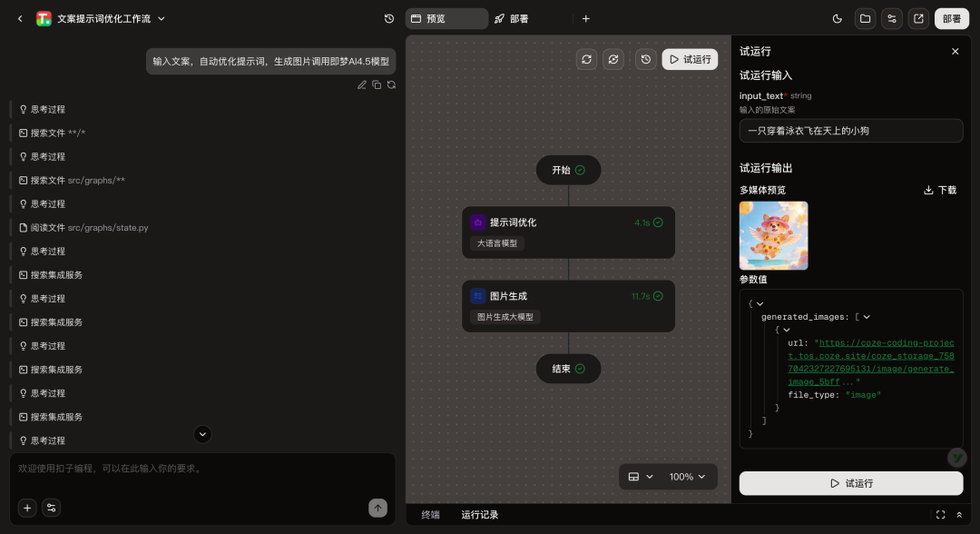Viewport: 980px width, 534px height.
Task: Open the run history clock icon on canvas
Action: click(645, 59)
